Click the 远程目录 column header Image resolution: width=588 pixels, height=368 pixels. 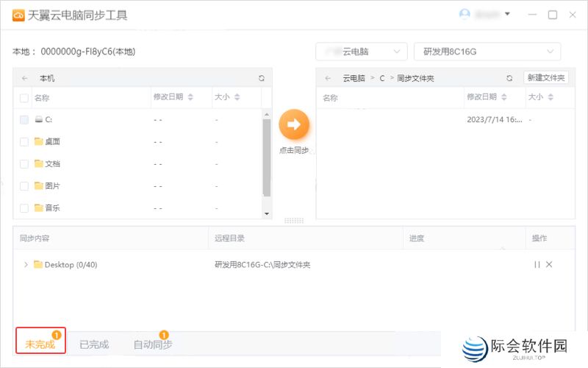pos(229,238)
